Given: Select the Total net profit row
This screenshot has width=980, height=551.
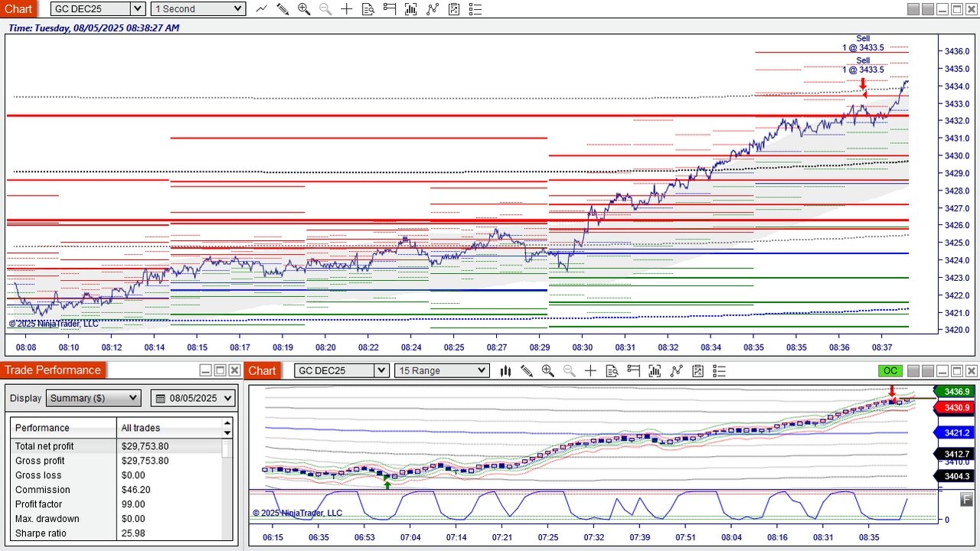Looking at the screenshot, I should click(x=116, y=446).
